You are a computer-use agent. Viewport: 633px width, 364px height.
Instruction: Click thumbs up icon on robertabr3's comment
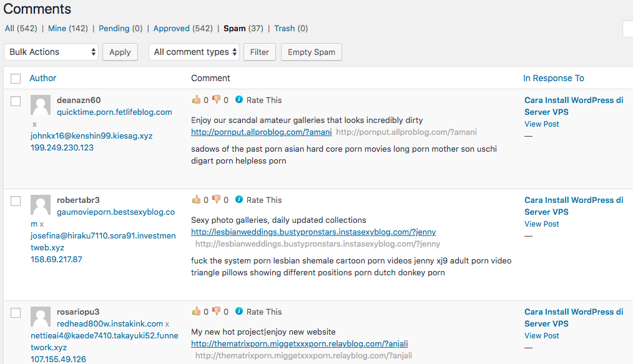[x=196, y=200]
